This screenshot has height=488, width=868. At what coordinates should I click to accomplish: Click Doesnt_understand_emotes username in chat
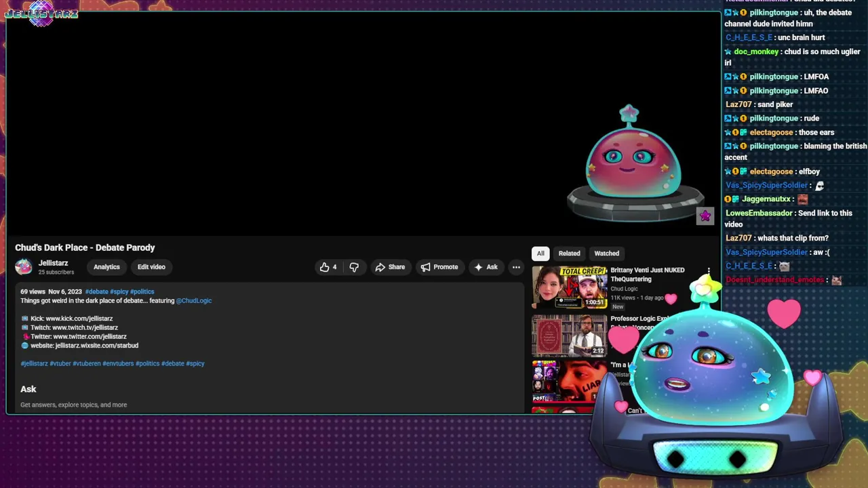pos(774,280)
